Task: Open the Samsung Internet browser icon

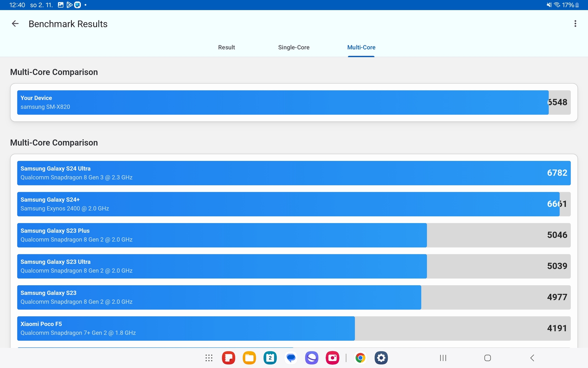Action: [x=312, y=358]
